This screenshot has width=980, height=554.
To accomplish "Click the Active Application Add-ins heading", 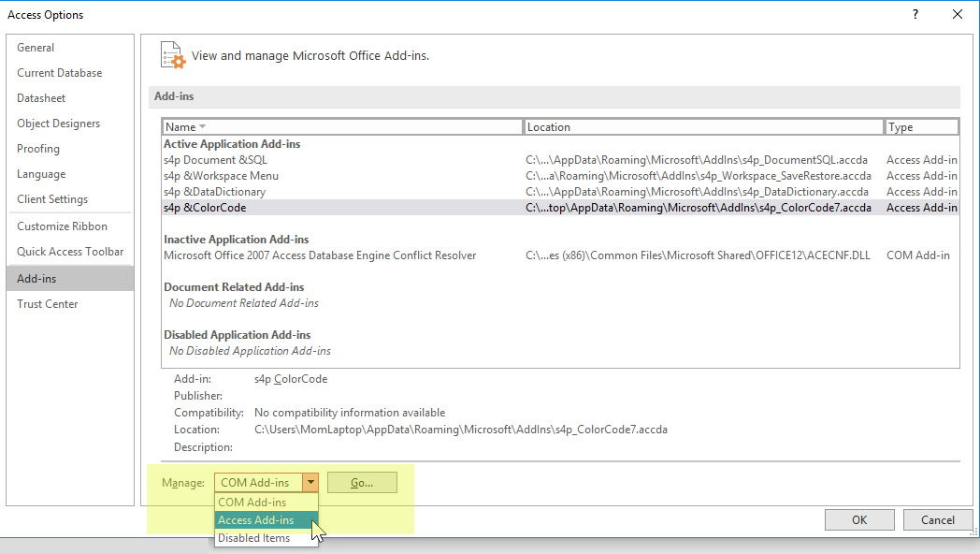I will coord(232,144).
